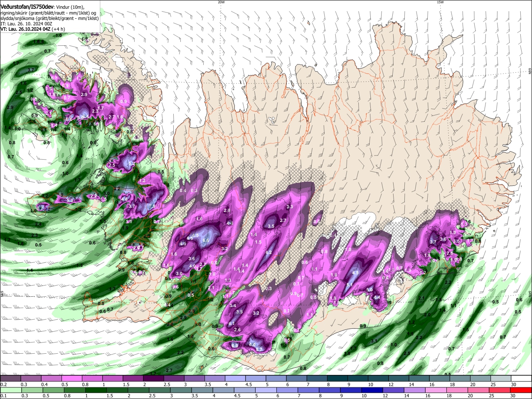Click the 5.1 snowfall value on the map
Viewport: 532px width, 399px height.
(350, 285)
